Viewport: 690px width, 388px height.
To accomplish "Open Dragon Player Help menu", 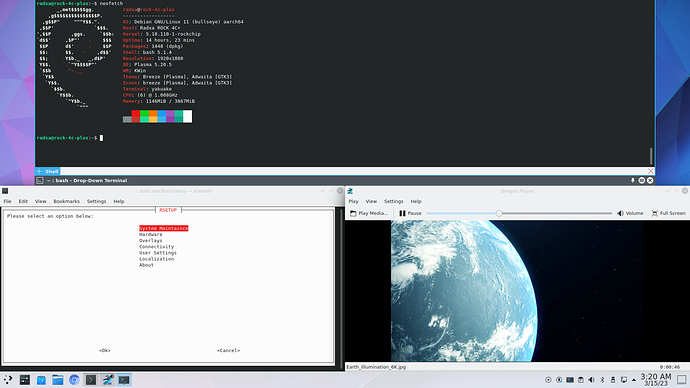I will coord(416,201).
